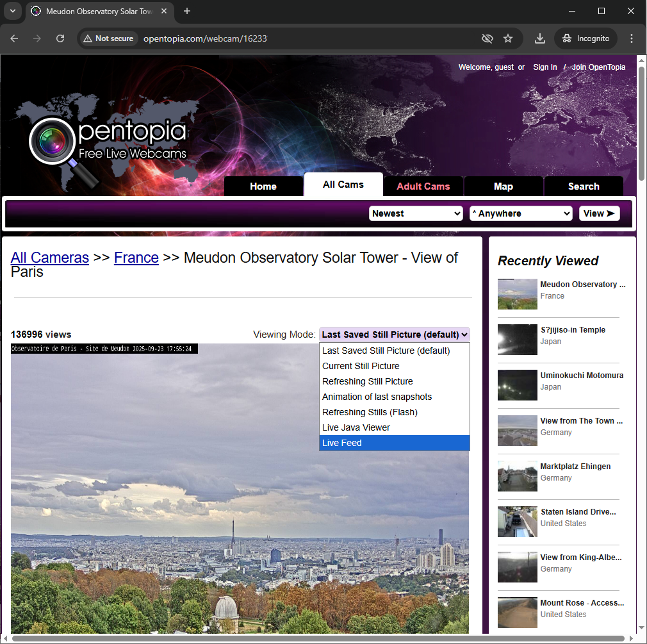
Task: Reload the current webpage
Action: (60, 38)
